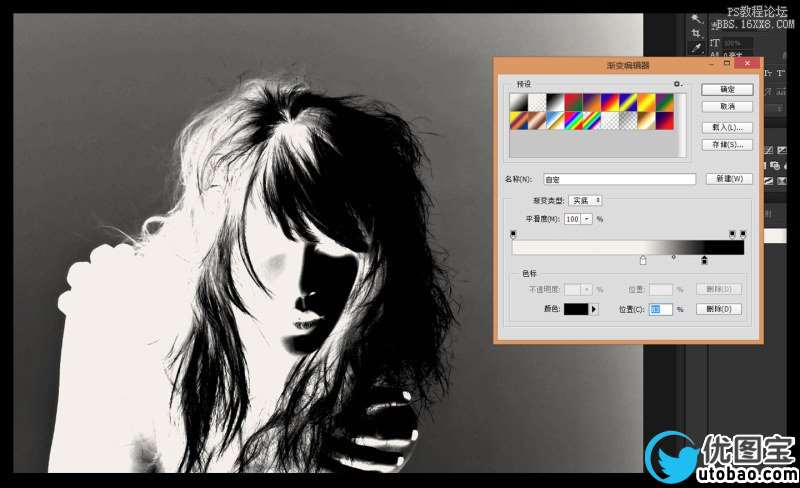The width and height of the screenshot is (800, 488).
Task: Choose the violet-green-orange preset gradient
Action: (x=665, y=102)
